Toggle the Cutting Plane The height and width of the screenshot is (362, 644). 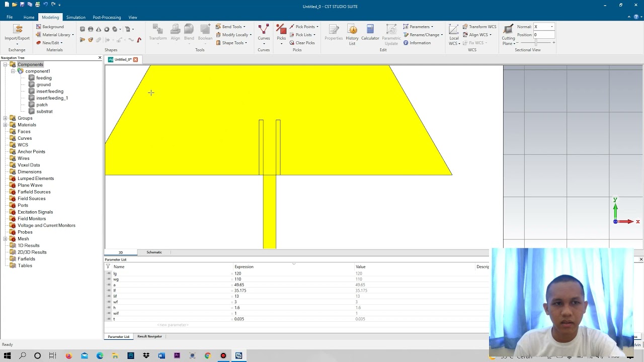508,35
